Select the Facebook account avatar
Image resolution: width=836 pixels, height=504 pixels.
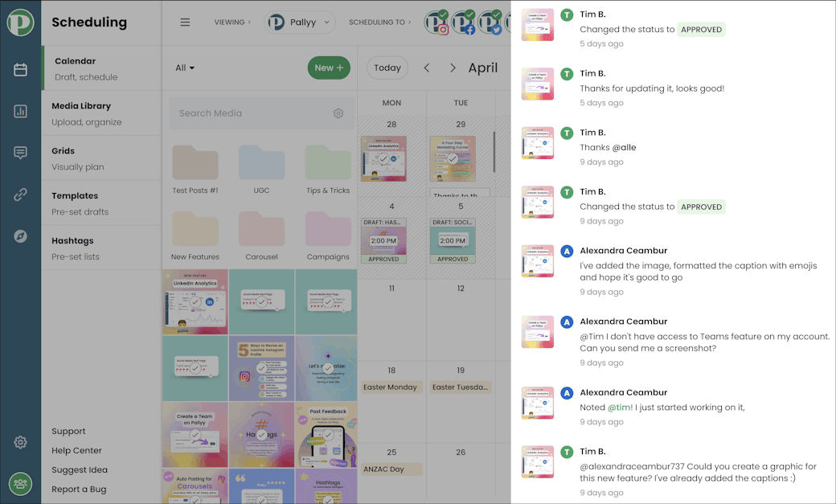point(463,23)
